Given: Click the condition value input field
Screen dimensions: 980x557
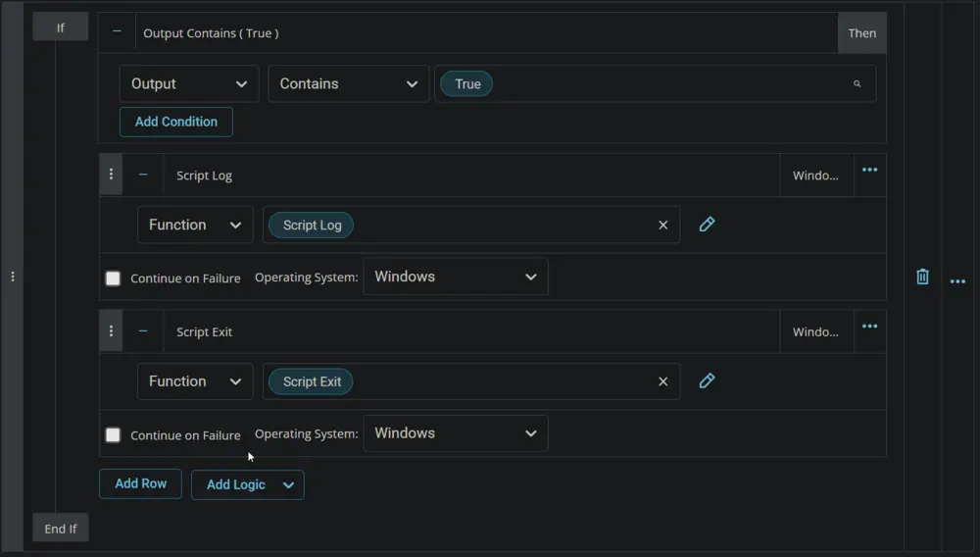Looking at the screenshot, I should (655, 83).
